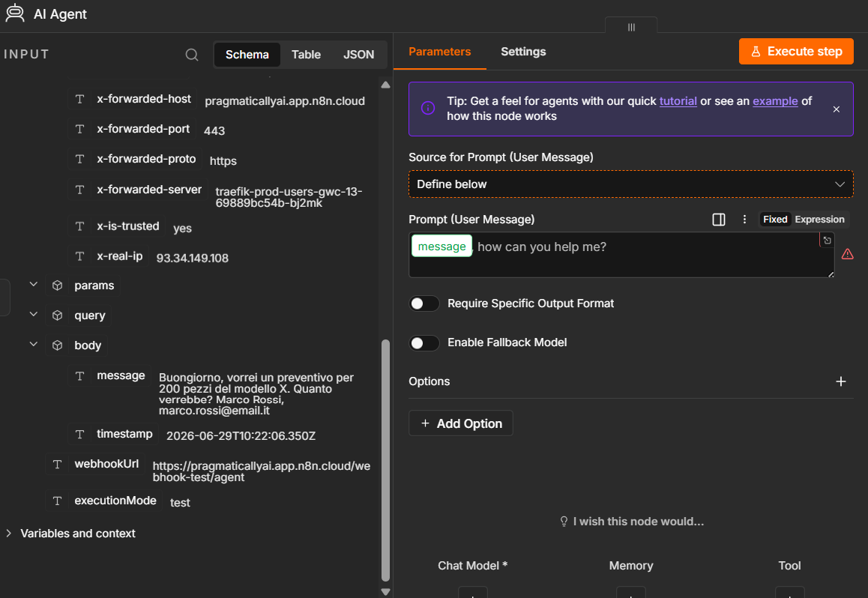Image resolution: width=868 pixels, height=598 pixels.
Task: Click the Memory connector label
Action: click(x=631, y=565)
